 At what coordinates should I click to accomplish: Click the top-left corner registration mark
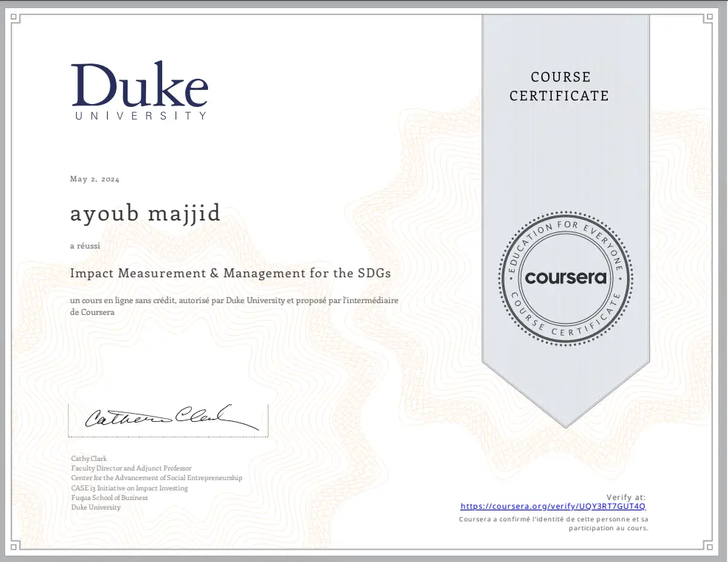pyautogui.click(x=15, y=15)
